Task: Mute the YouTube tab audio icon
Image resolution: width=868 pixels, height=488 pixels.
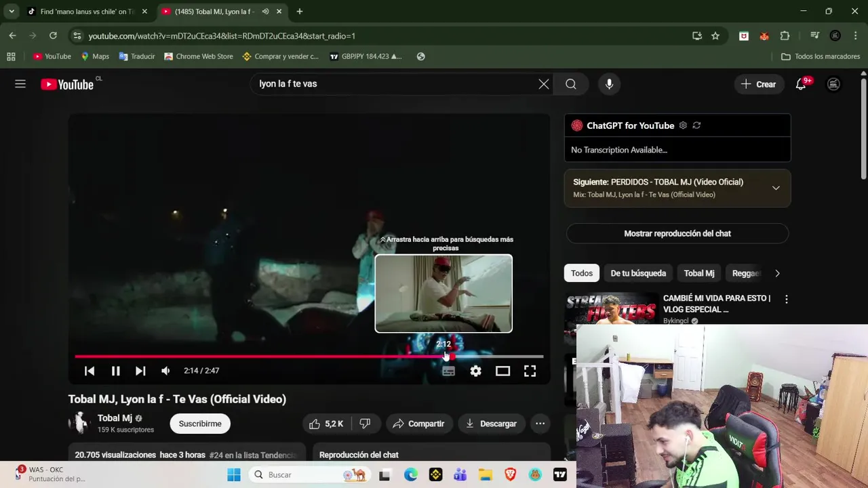Action: coord(265,12)
